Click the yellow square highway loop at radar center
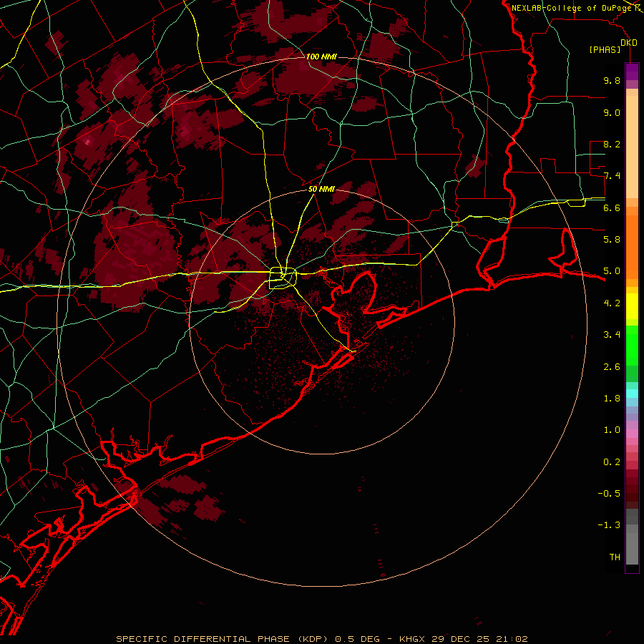 click(283, 278)
